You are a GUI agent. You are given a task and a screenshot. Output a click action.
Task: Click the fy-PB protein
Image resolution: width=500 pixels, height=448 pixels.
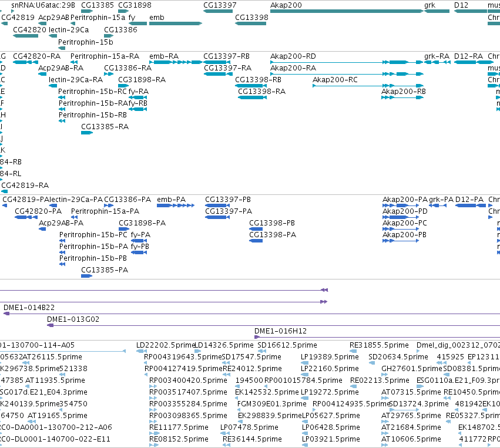139,252
